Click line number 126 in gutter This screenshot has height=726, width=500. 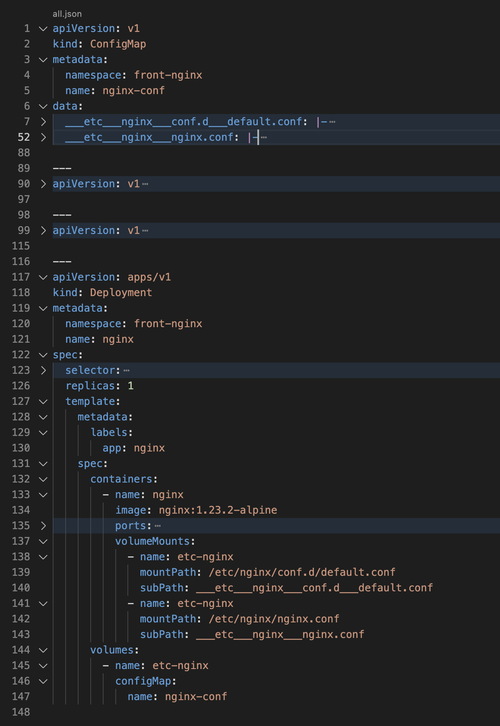point(21,386)
